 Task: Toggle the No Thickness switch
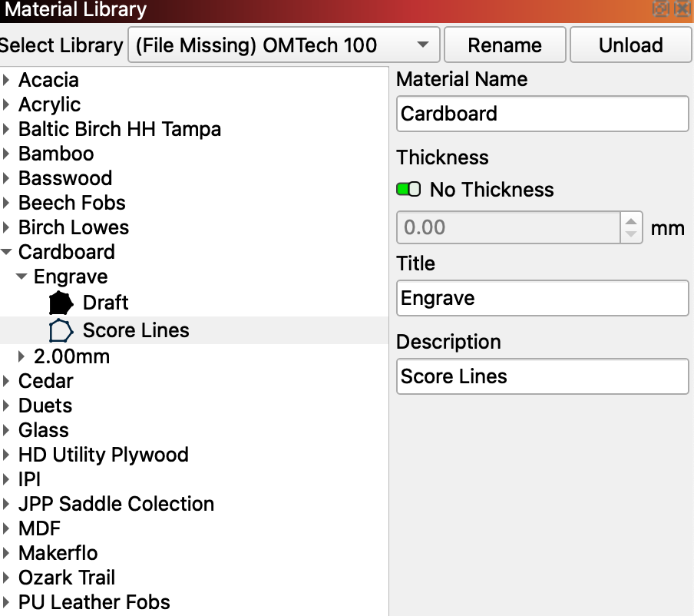click(408, 190)
